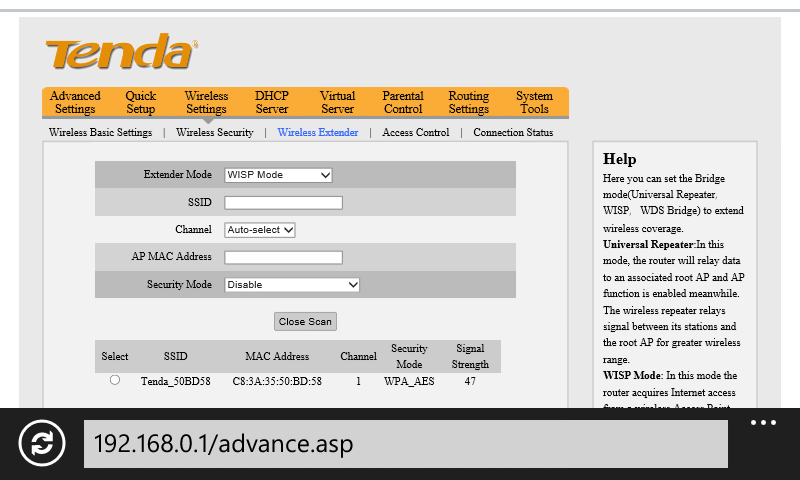Screen dimensions: 800x480
Task: Click the MAC address C8:3A:35:50:BD:58
Action: coord(277,382)
